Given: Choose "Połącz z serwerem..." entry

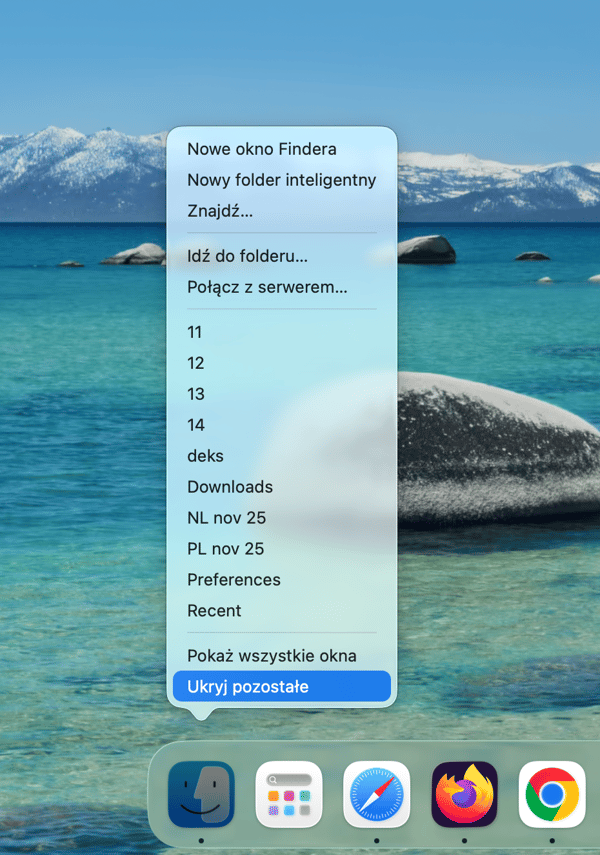Looking at the screenshot, I should pos(267,287).
